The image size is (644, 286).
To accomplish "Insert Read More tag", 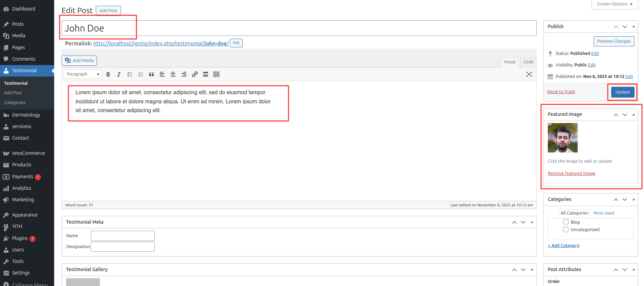I will coord(206,75).
